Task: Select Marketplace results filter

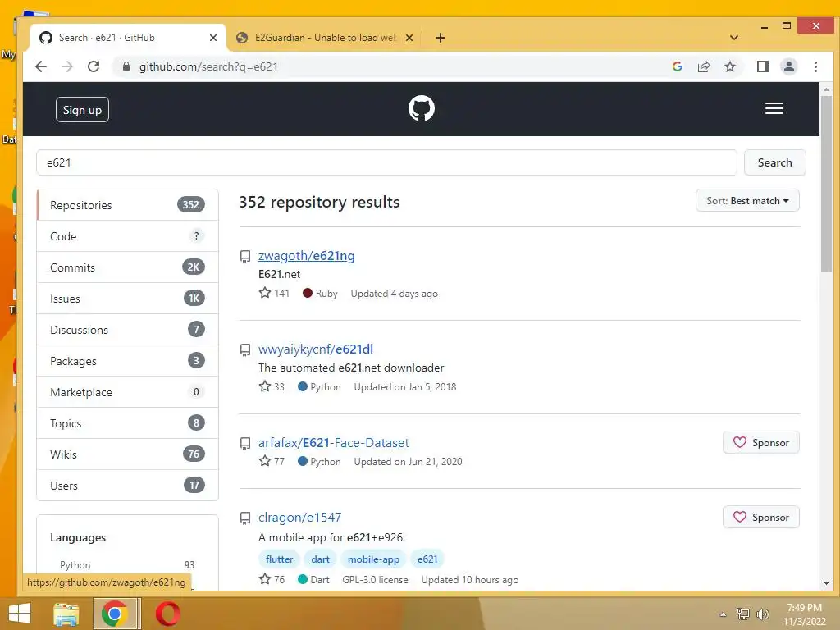Action: tap(127, 391)
